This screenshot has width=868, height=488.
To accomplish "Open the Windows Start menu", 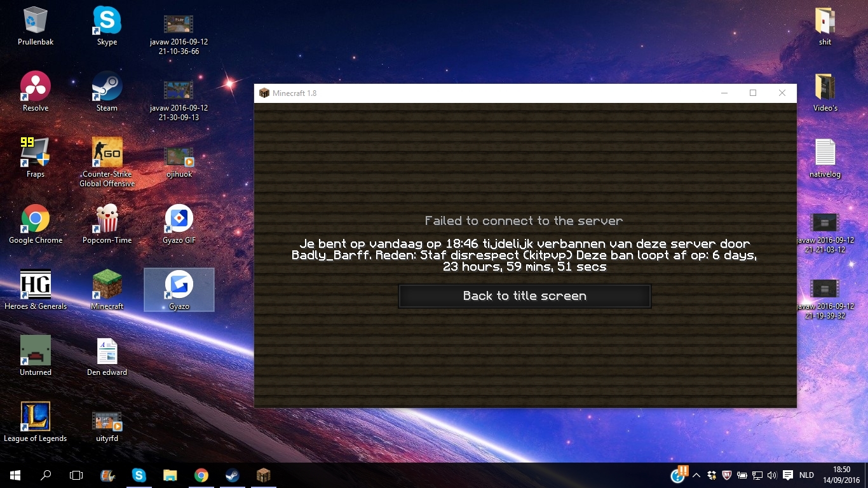I will (x=15, y=475).
